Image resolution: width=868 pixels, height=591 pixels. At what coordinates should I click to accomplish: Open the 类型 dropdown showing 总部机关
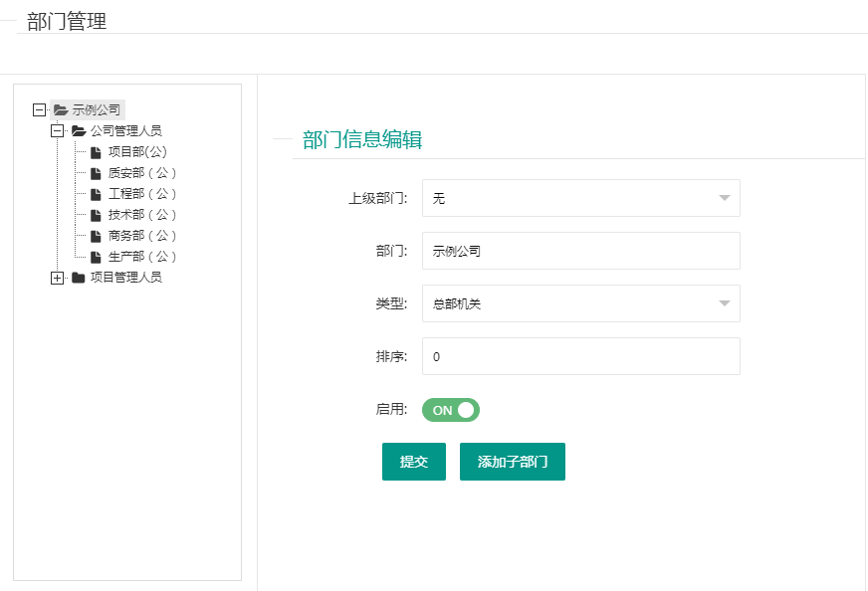tap(580, 303)
